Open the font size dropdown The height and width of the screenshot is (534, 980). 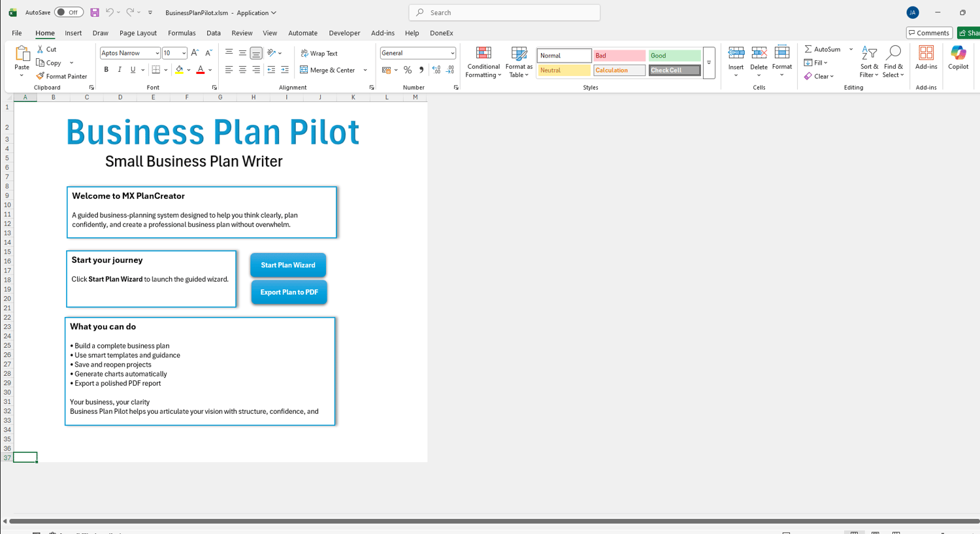[184, 54]
